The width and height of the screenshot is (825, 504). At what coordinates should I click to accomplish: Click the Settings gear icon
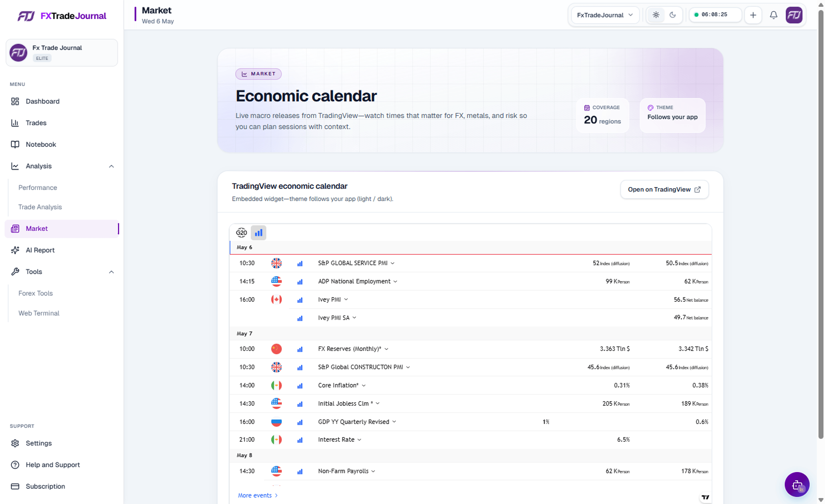pyautogui.click(x=15, y=443)
